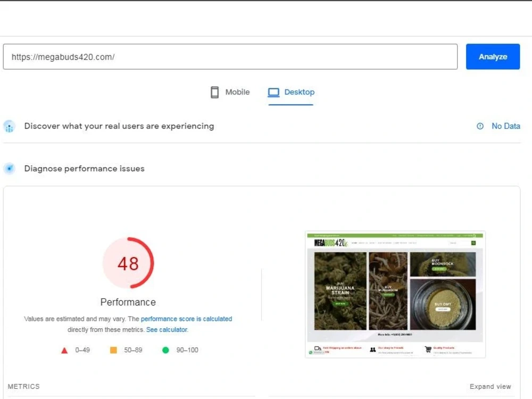Image resolution: width=532 pixels, height=399 pixels.
Task: Click the orange square 50–89 legend icon
Action: pos(114,350)
